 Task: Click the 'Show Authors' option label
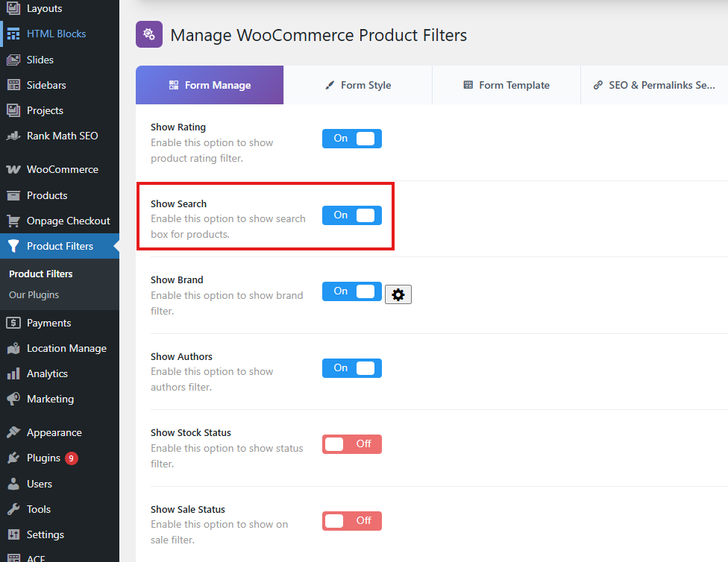click(181, 356)
